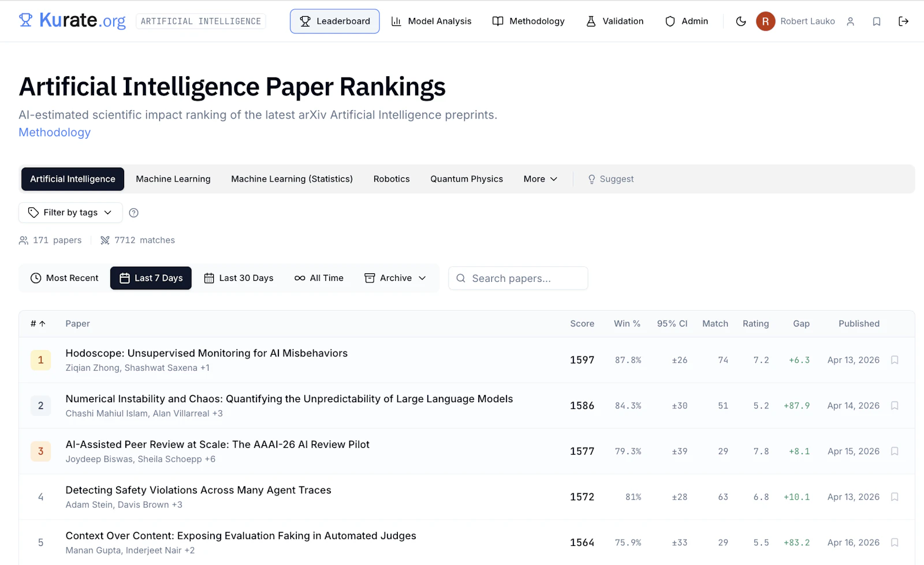Screen dimensions: 924x565
Task: Click gap value +87.9
Action: (797, 406)
